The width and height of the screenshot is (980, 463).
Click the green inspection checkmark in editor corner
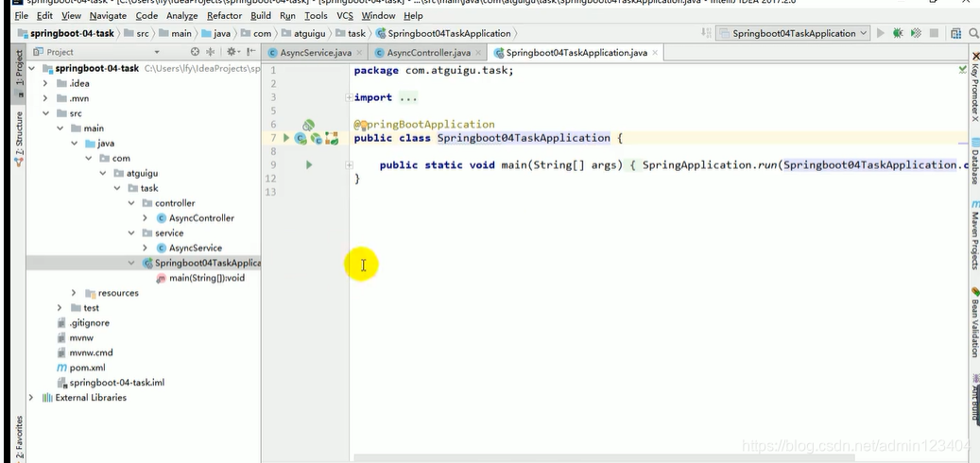[962, 69]
